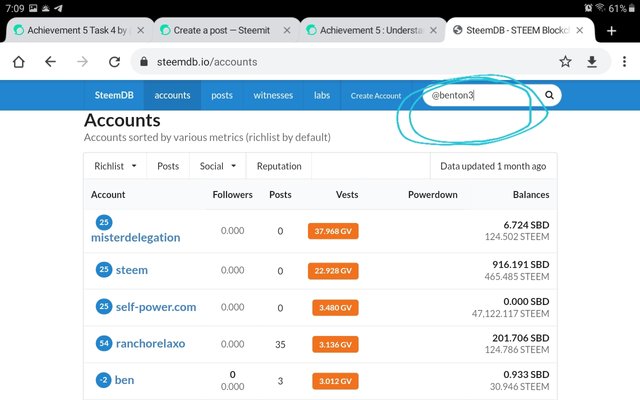Tap the download icon in the toolbar

click(592, 62)
